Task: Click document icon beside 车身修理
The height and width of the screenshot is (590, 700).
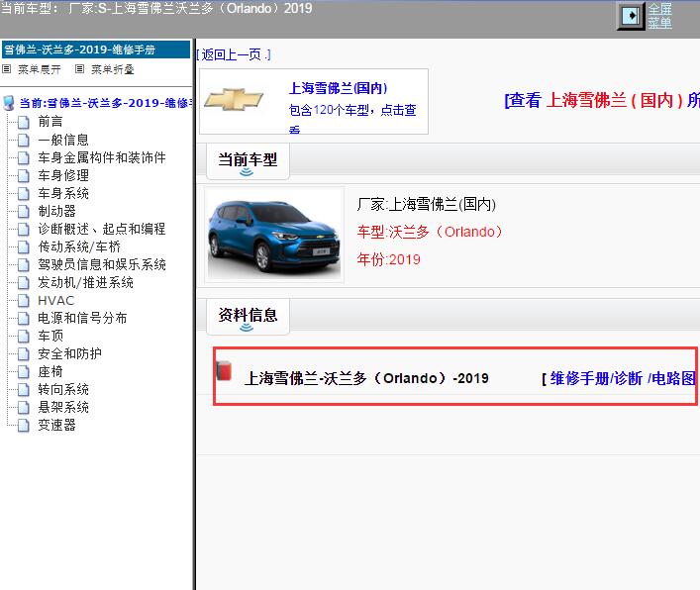Action: (24, 175)
